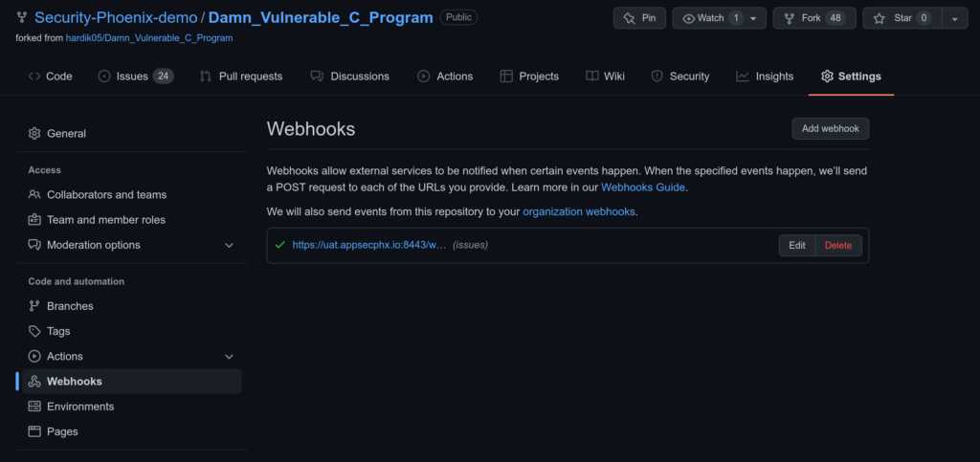980x462 pixels.
Task: Click the Team and member roles badge icon
Action: (x=34, y=220)
